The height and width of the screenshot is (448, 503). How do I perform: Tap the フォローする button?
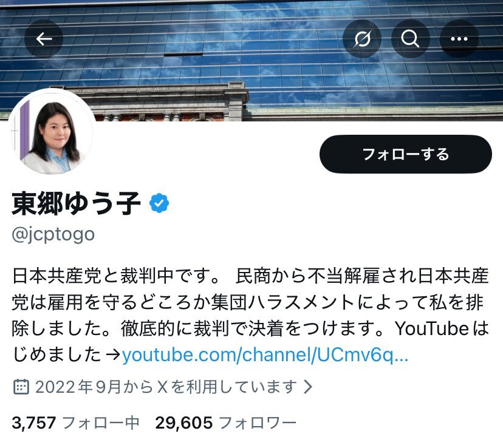[x=405, y=154]
